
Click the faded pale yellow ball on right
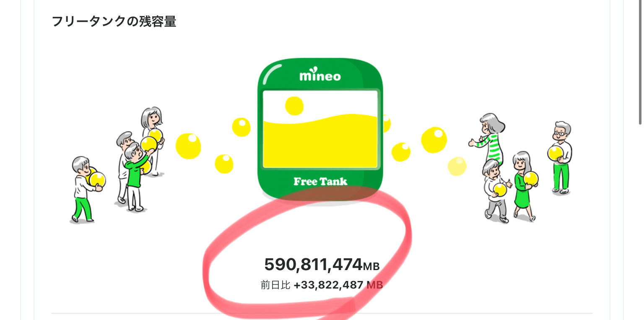457,166
